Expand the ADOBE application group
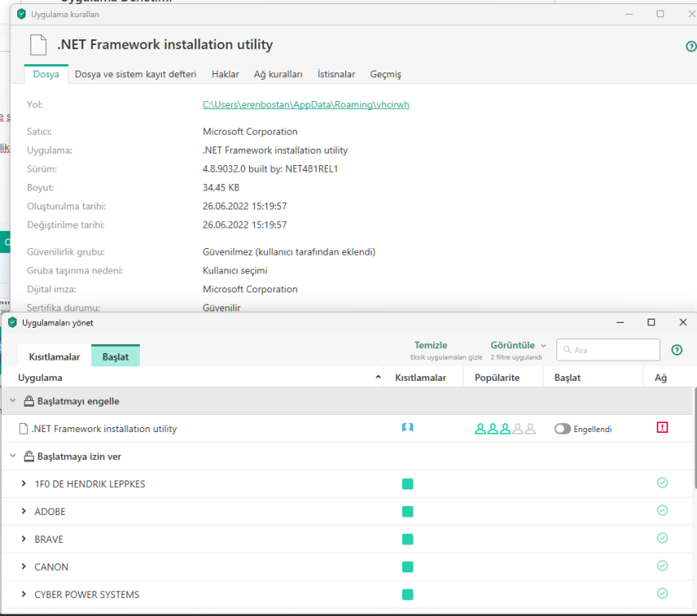697x616 pixels. point(24,512)
